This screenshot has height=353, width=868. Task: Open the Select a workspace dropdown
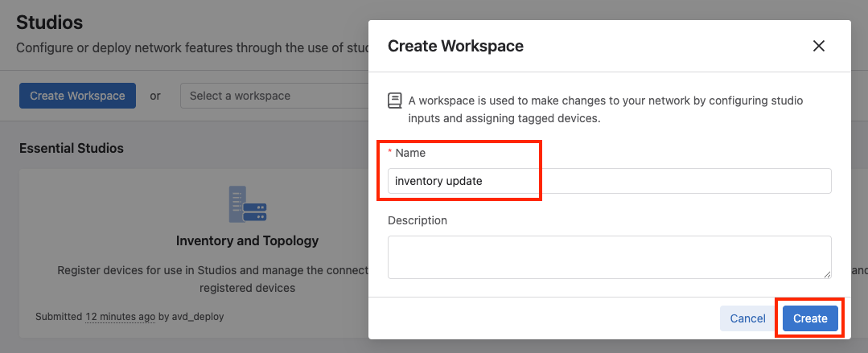pyautogui.click(x=274, y=96)
